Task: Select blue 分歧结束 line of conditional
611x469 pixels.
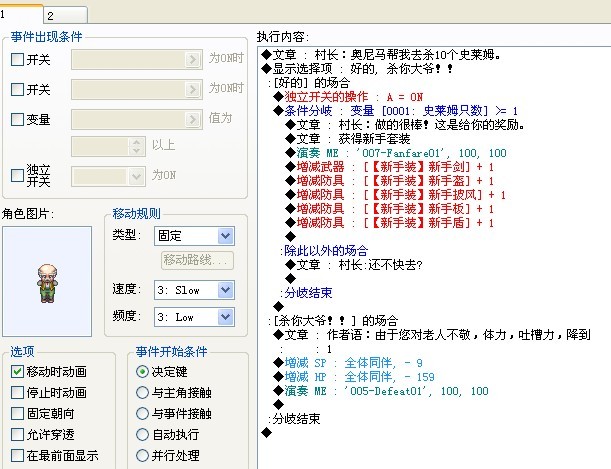Action: coord(306,293)
